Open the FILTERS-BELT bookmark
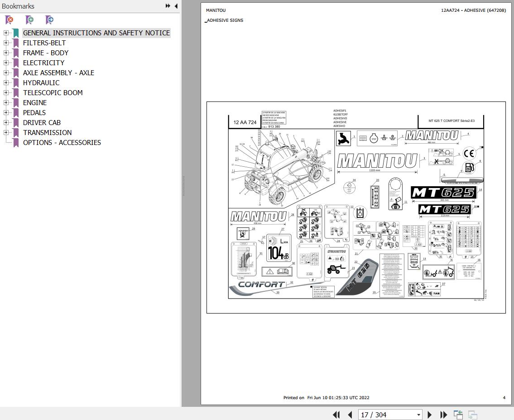514x420 pixels. [44, 43]
